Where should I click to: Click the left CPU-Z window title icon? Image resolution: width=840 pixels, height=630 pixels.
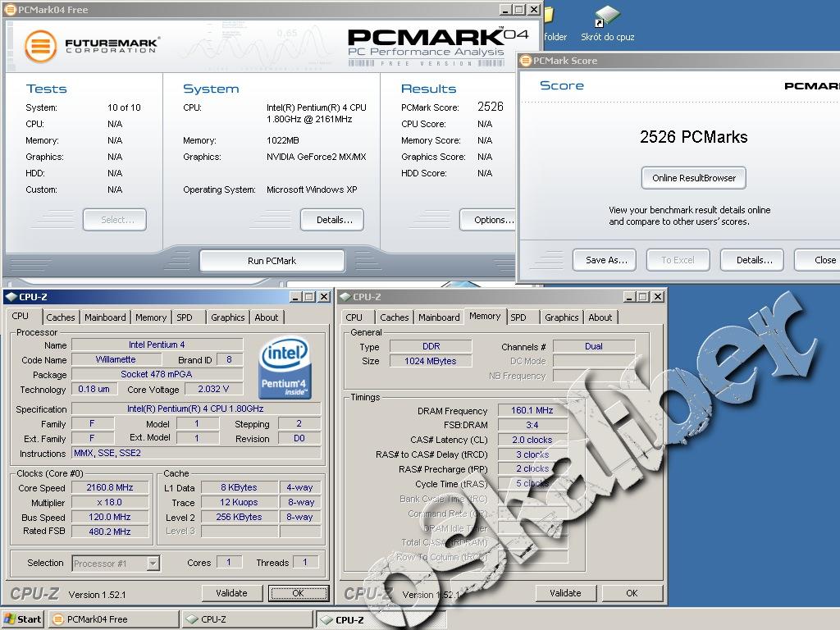click(x=11, y=297)
